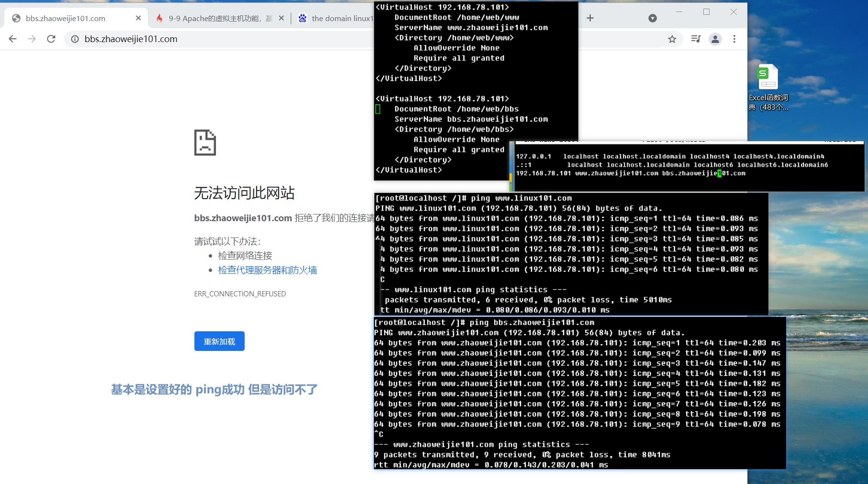Click the blue 重新加载 reload button
This screenshot has height=484, width=868.
point(219,341)
